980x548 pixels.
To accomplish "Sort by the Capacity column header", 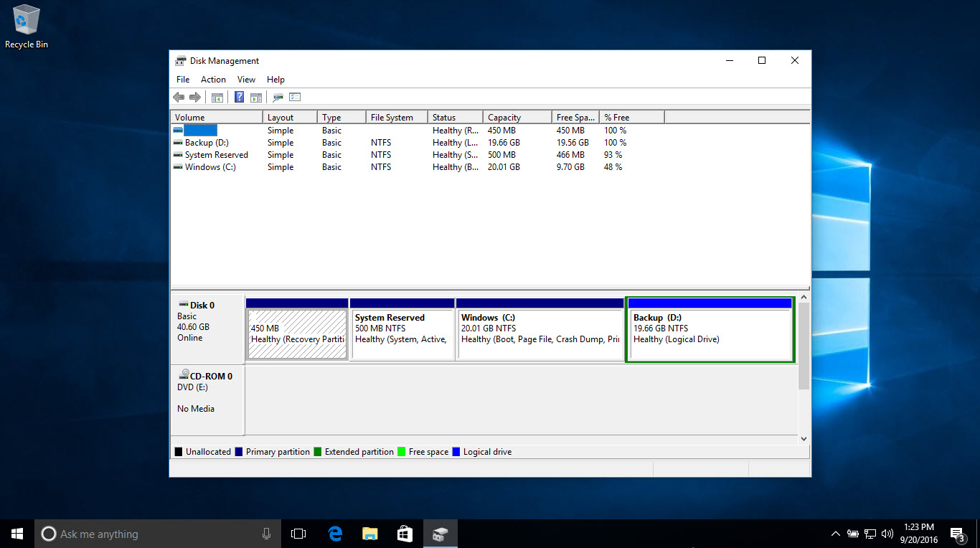I will pyautogui.click(x=517, y=117).
